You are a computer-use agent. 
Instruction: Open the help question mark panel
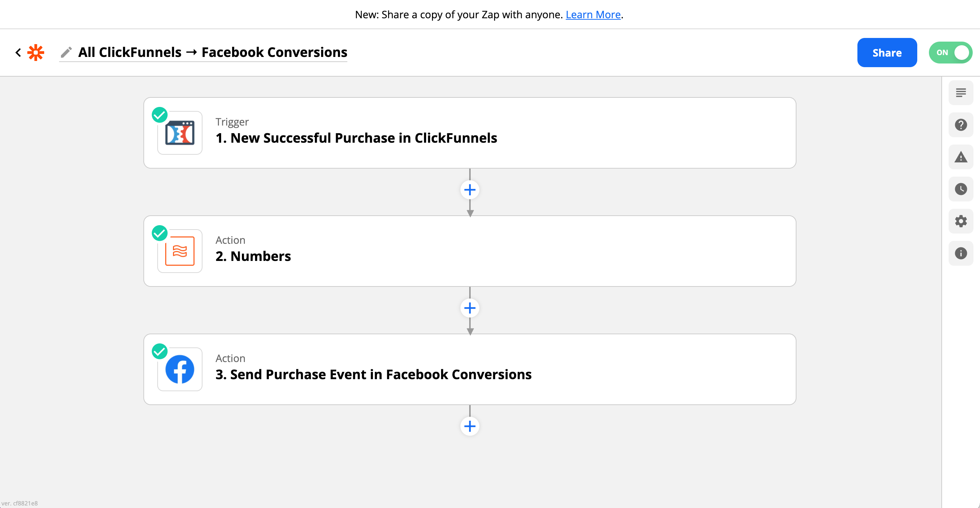(x=961, y=125)
